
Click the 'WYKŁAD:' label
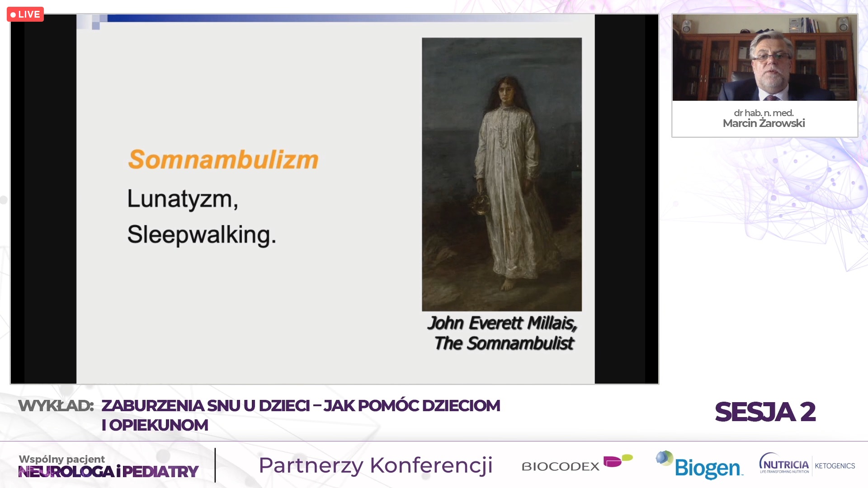[x=56, y=406]
